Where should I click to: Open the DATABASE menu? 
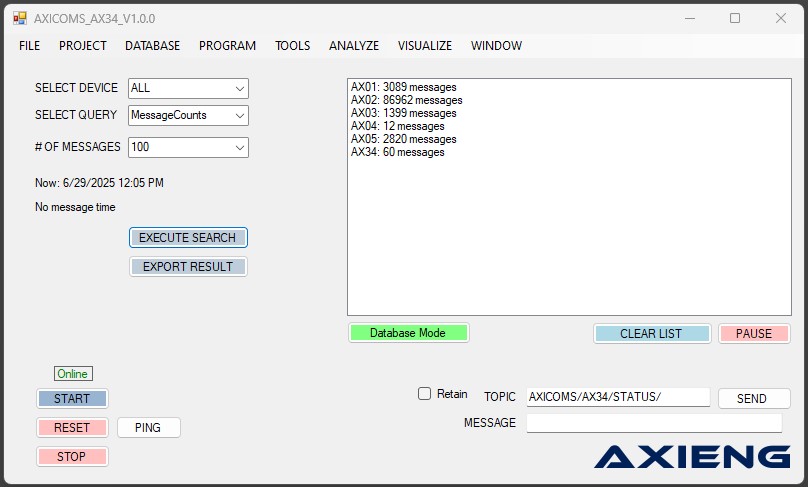click(153, 46)
